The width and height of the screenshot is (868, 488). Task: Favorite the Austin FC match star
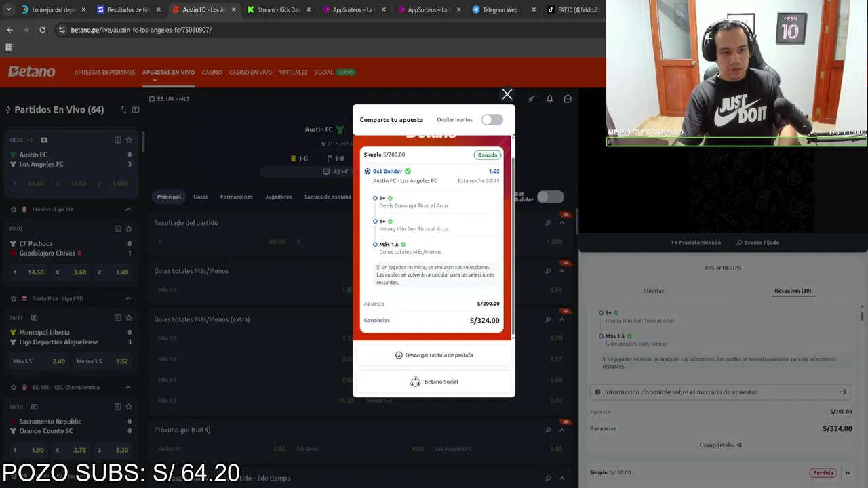[x=129, y=140]
